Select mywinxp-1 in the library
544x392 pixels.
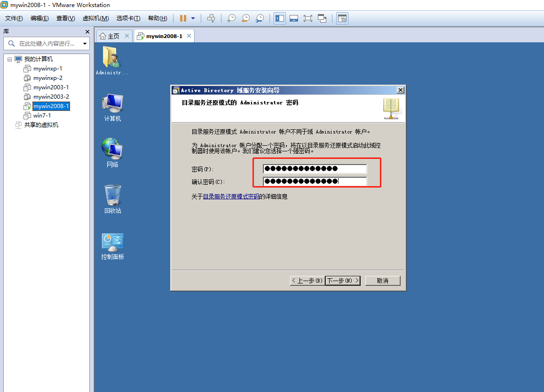click(x=48, y=68)
